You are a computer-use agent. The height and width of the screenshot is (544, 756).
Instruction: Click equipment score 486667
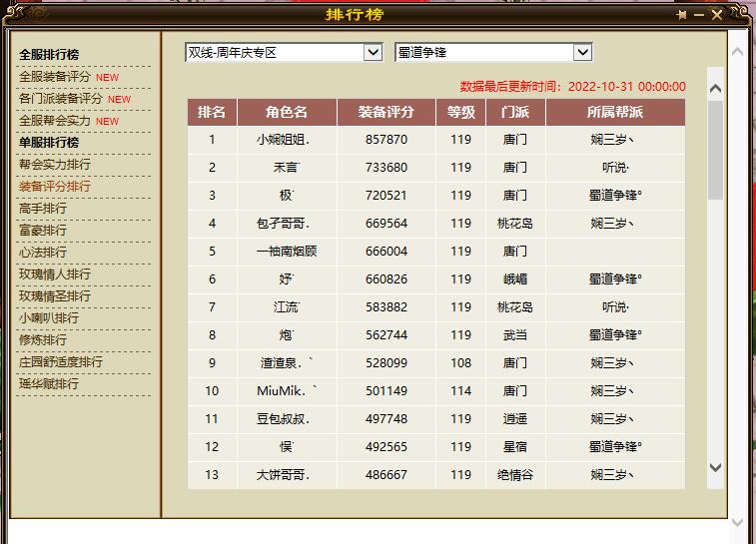pyautogui.click(x=386, y=475)
